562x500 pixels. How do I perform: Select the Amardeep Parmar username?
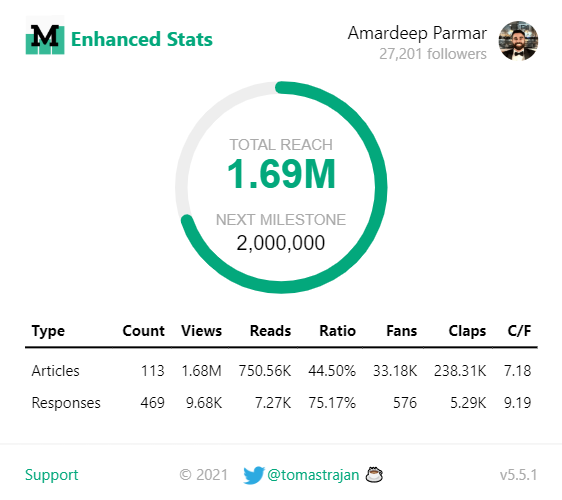(417, 33)
